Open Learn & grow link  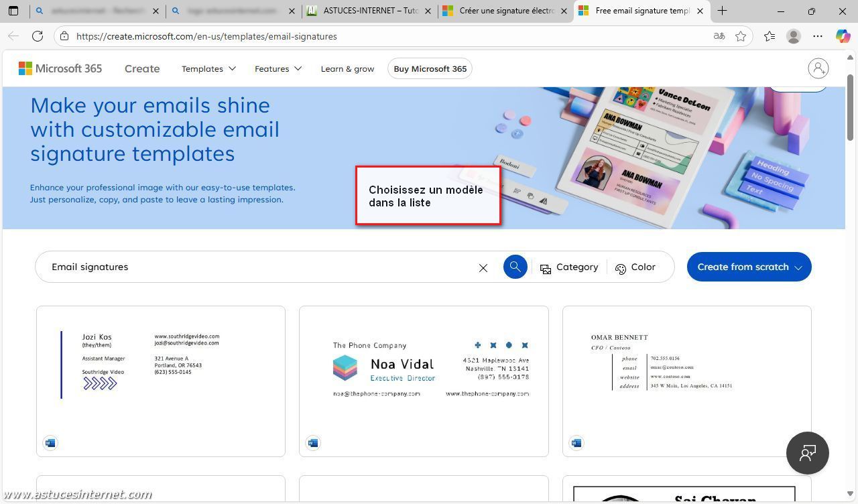point(347,68)
